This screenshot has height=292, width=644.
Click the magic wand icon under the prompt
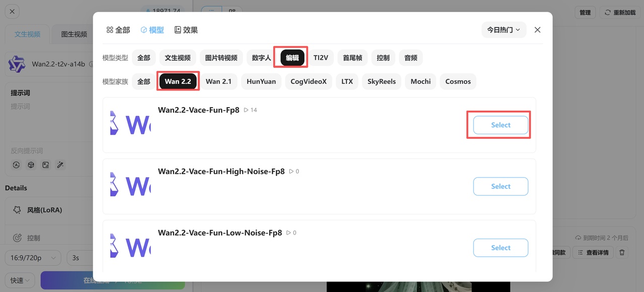60,165
